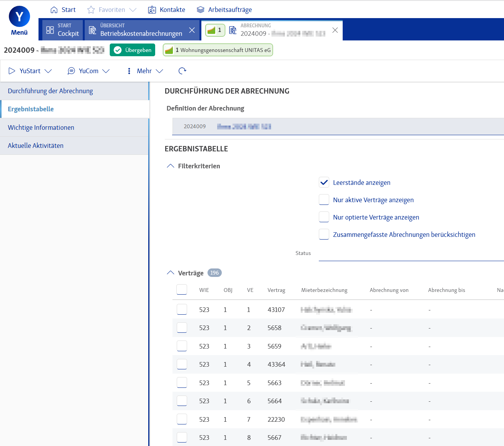This screenshot has width=504, height=446.
Task: Click the refresh icon in toolbar
Action: pyautogui.click(x=183, y=71)
